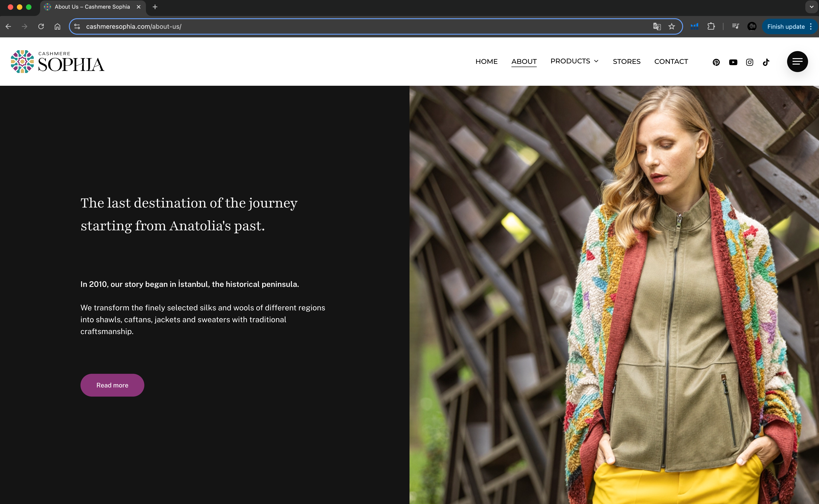Open the profile avatar in toolbar
This screenshot has height=504, width=819.
[752, 26]
